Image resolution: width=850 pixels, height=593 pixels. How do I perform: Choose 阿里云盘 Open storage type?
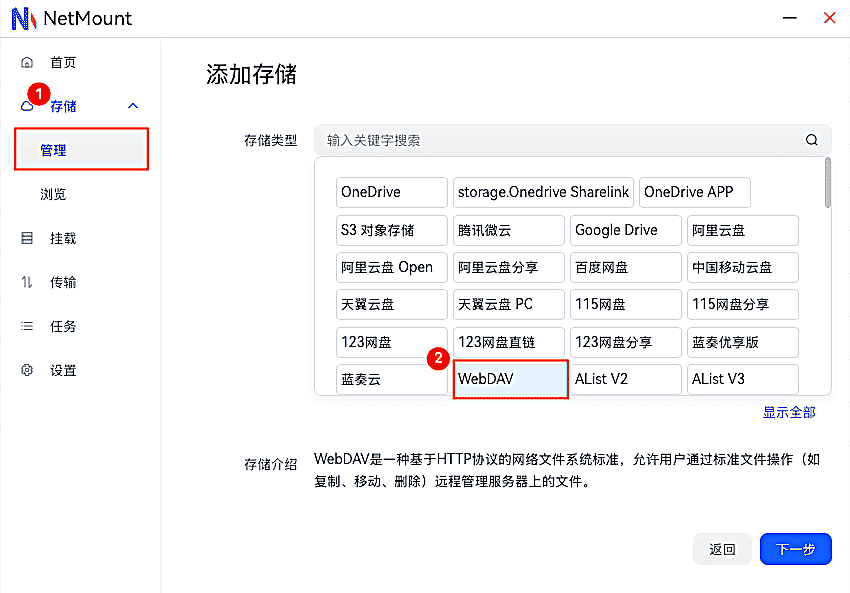tap(391, 267)
